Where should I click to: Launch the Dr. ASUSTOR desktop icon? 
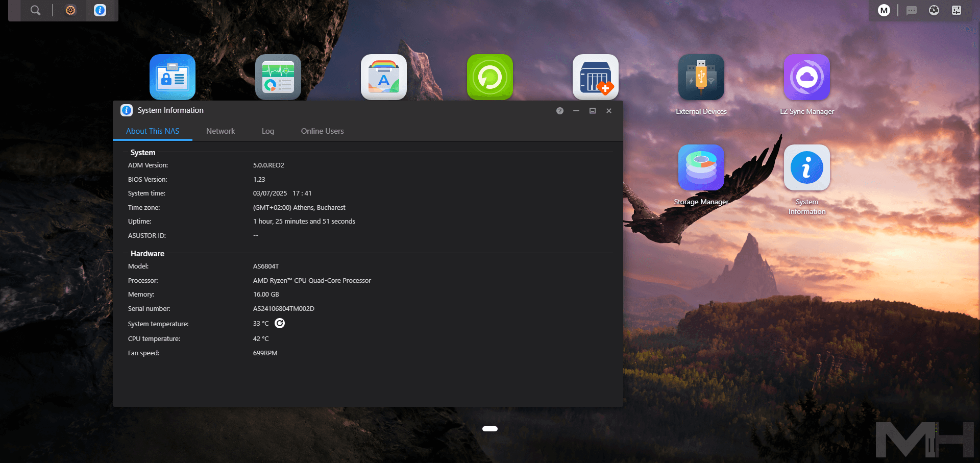[596, 77]
